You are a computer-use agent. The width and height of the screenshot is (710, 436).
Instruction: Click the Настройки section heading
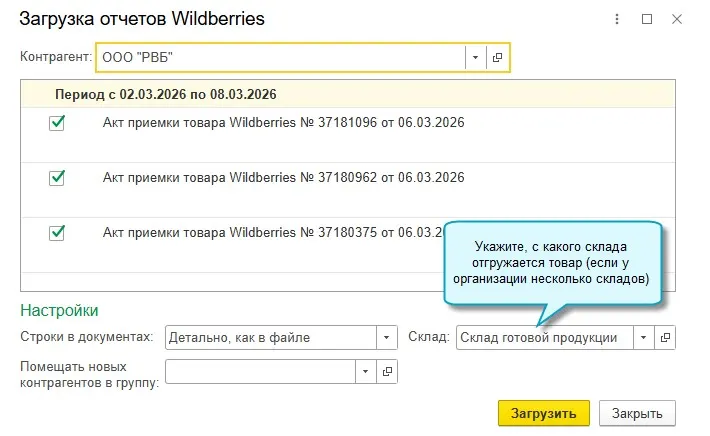pos(59,310)
